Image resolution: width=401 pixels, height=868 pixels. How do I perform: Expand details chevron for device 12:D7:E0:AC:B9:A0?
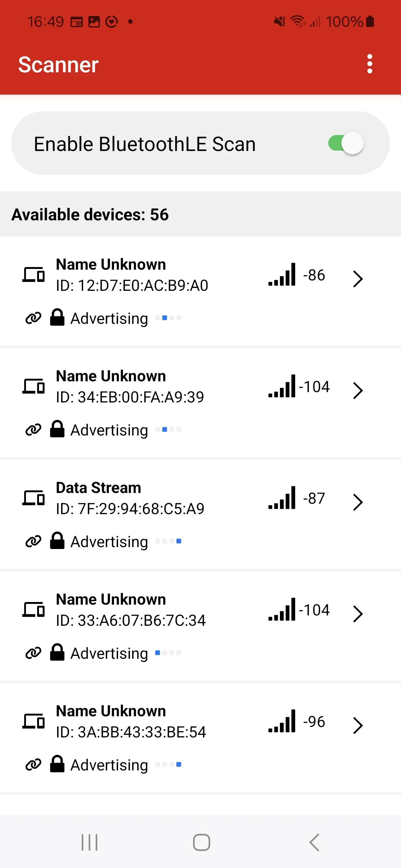(358, 279)
